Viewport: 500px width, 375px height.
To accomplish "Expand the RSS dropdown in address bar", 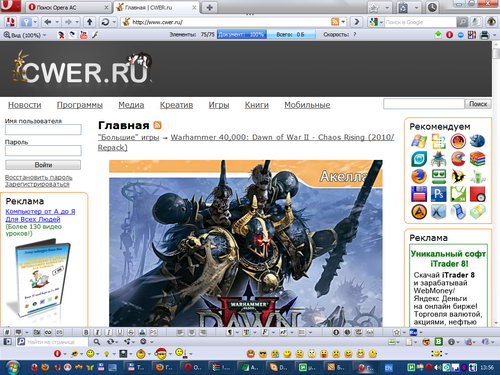I will pos(343,22).
